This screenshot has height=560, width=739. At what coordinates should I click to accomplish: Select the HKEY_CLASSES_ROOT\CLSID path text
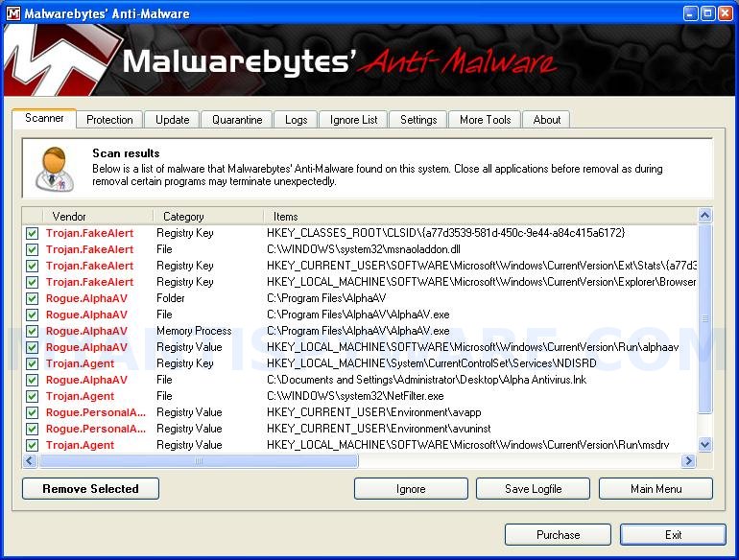click(x=445, y=233)
